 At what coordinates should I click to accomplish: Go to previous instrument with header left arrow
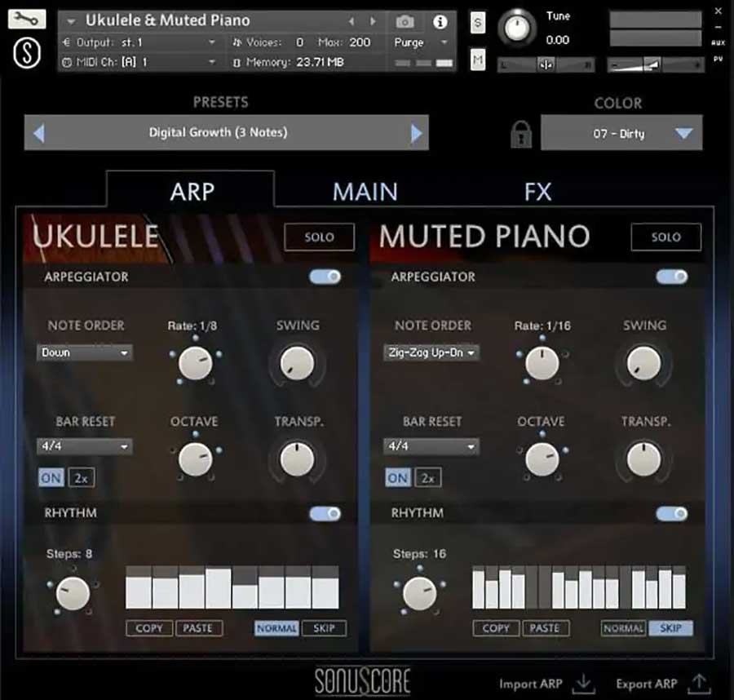351,21
